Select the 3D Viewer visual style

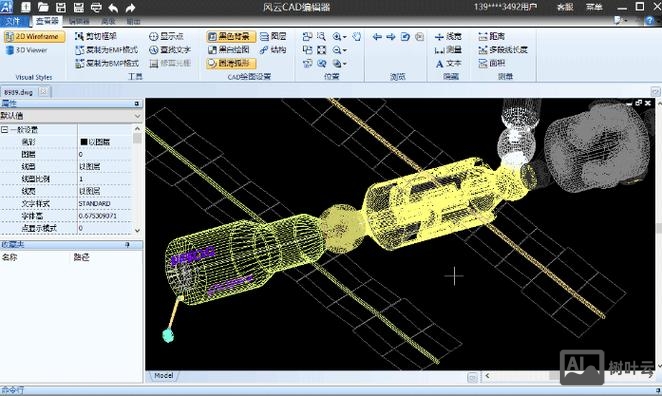27,50
